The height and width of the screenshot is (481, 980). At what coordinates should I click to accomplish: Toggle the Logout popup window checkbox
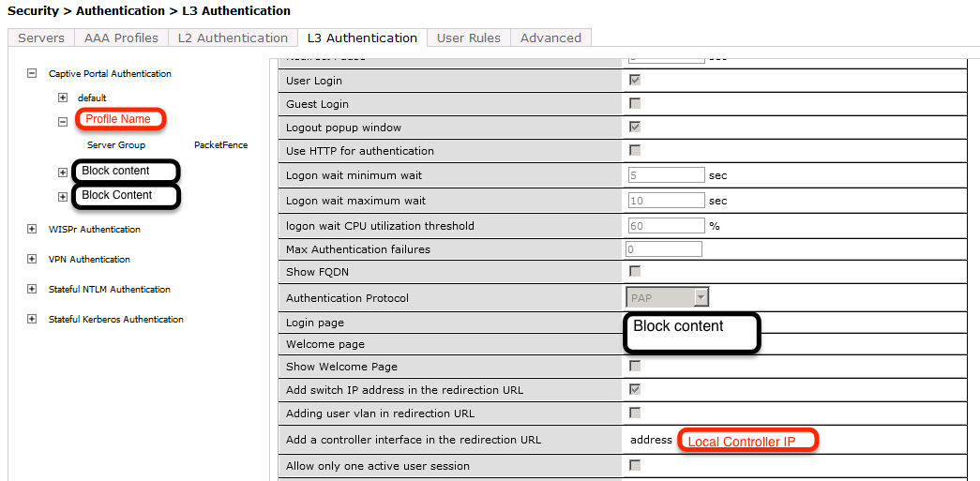pos(635,127)
